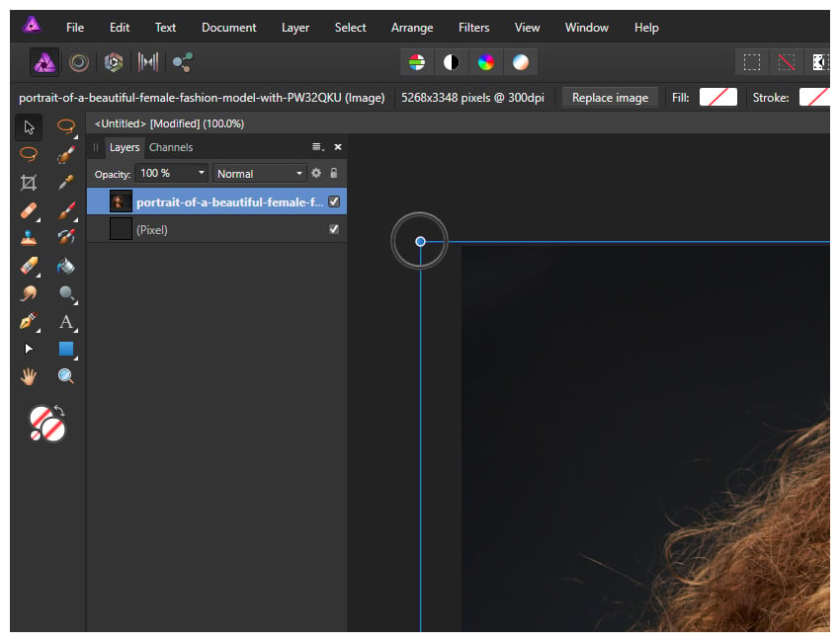This screenshot has height=642, width=840.
Task: Select the Node tool arrow
Action: tap(29, 349)
